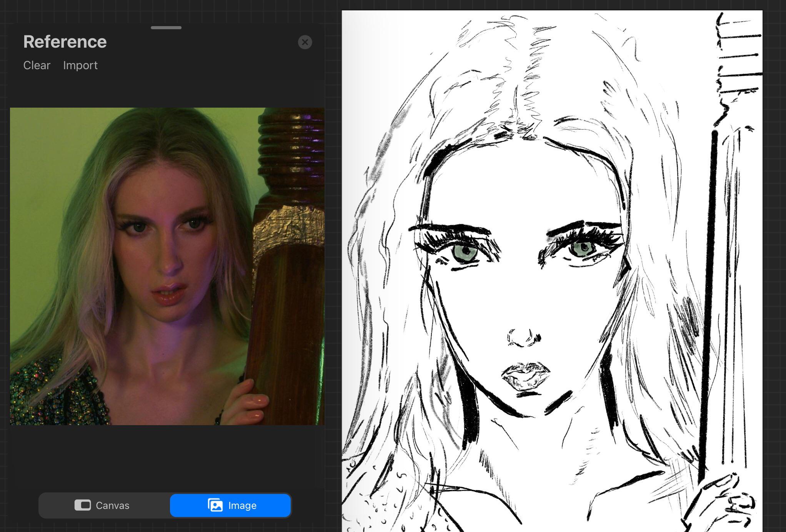
Task: Select the Image tab in the segmented control
Action: pos(230,505)
